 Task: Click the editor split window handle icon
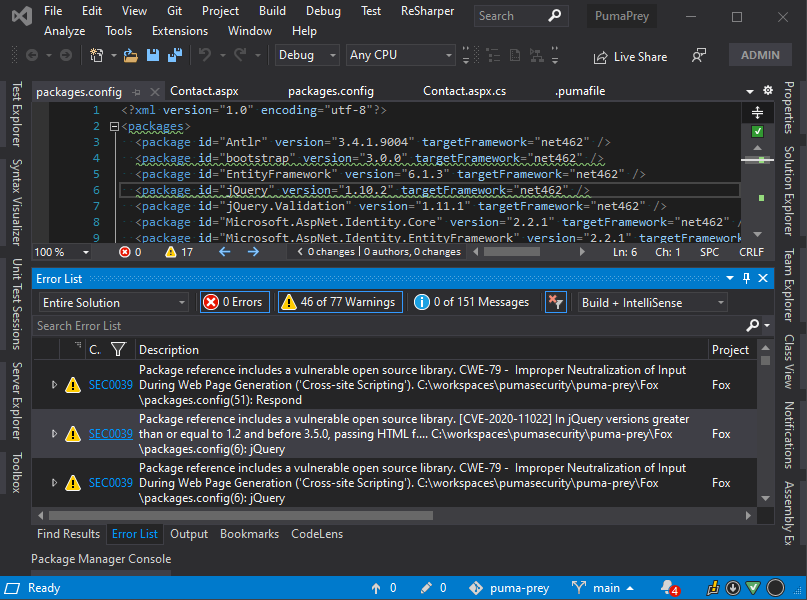click(757, 113)
